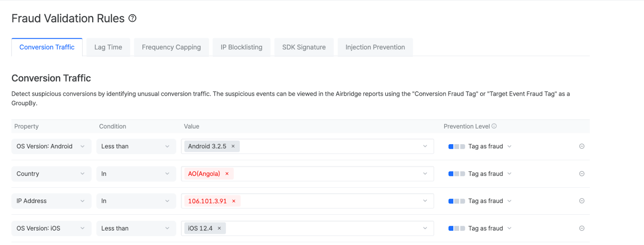
Task: Expand the IP Address property dropdown
Action: pos(51,201)
